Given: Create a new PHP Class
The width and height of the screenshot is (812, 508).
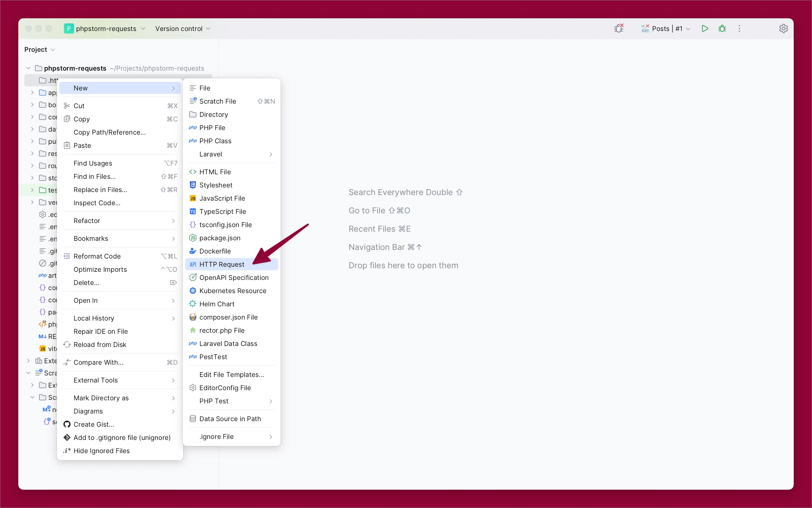Looking at the screenshot, I should click(231, 141).
